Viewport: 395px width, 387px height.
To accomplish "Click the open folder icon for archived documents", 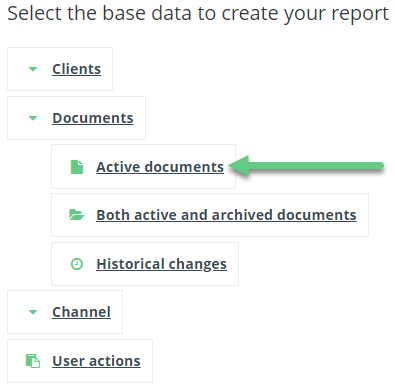I will [x=77, y=215].
